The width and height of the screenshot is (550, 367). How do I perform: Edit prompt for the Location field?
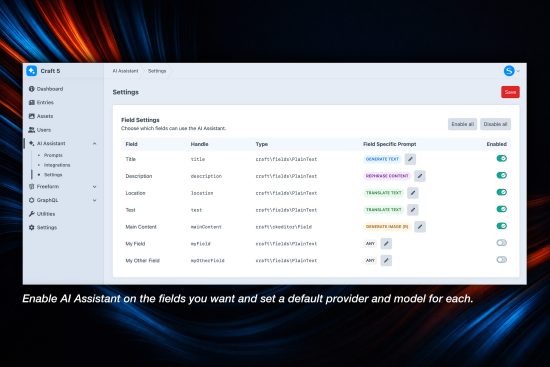click(413, 193)
